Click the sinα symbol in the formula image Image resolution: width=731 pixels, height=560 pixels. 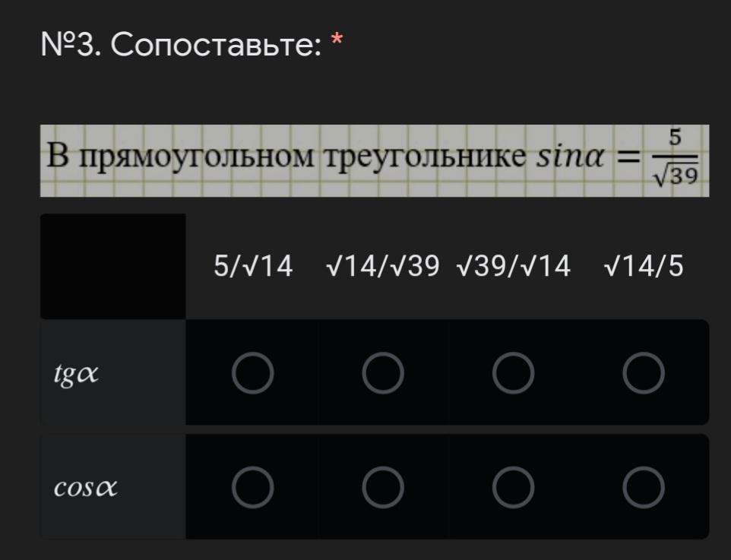tap(570, 157)
